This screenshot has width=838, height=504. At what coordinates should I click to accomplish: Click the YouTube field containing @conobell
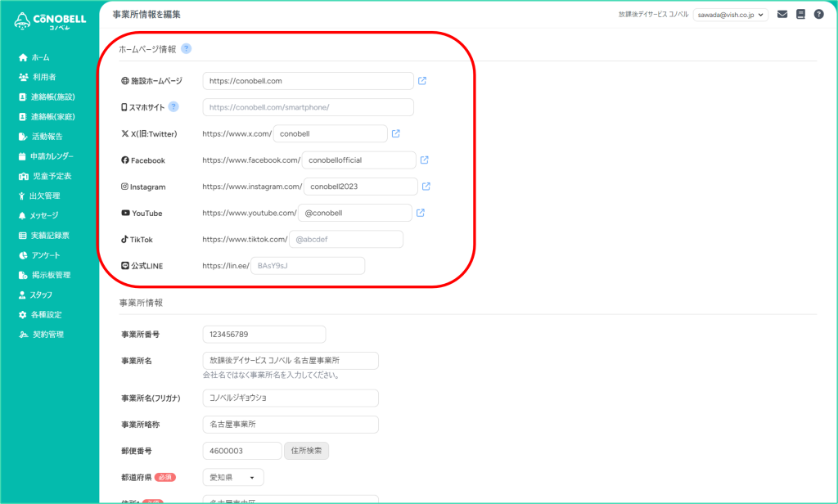tap(355, 213)
